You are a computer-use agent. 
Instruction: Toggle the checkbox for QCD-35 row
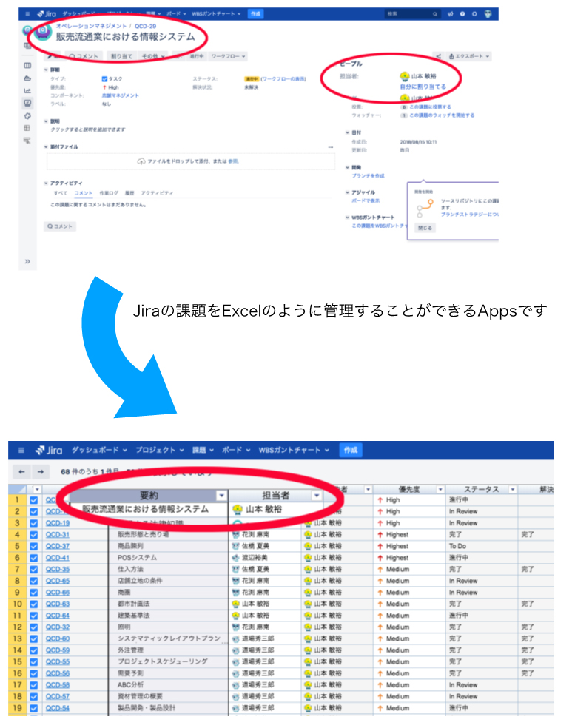(x=34, y=570)
